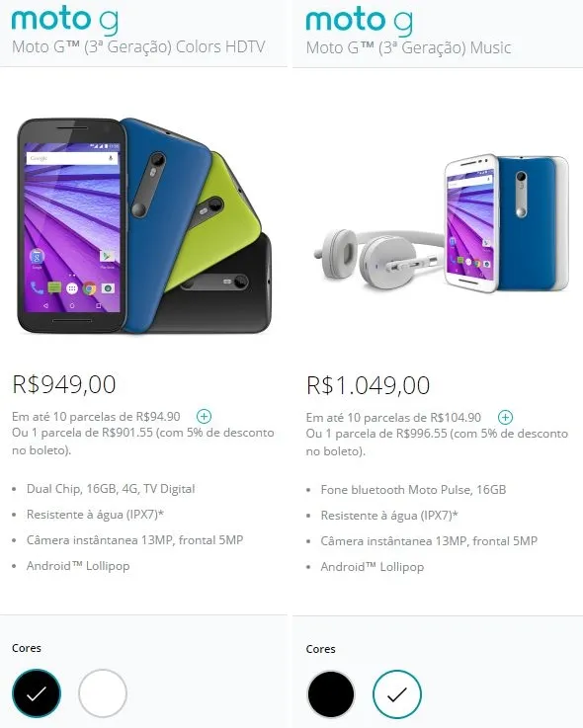Screen dimensions: 583x728
Task: Click the moto g logo above Music edition
Action: click(359, 22)
